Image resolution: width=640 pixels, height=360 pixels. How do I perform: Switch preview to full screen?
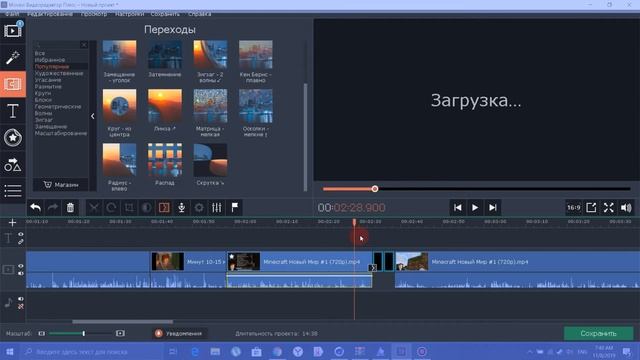[609, 208]
